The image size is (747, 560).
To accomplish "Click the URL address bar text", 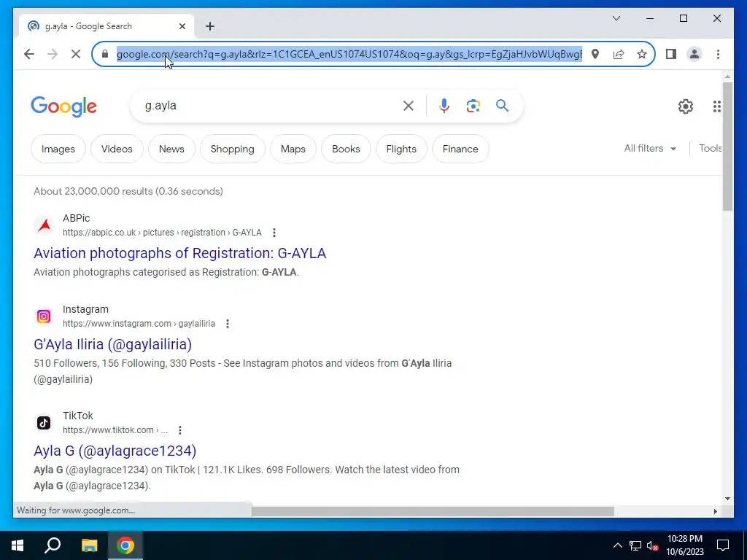I will point(349,54).
